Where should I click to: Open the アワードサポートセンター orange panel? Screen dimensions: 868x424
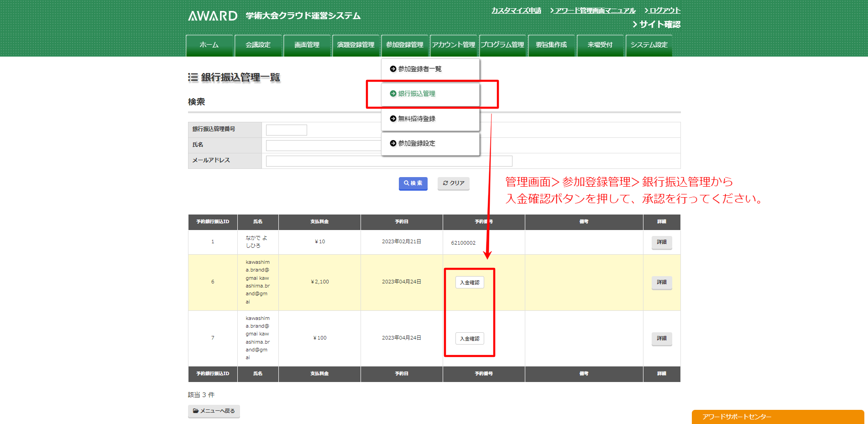(778, 417)
